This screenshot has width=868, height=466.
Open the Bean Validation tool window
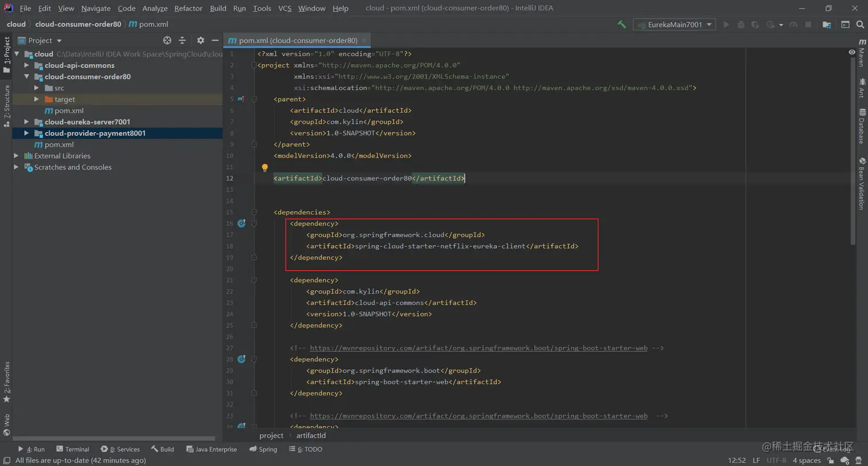click(x=862, y=183)
